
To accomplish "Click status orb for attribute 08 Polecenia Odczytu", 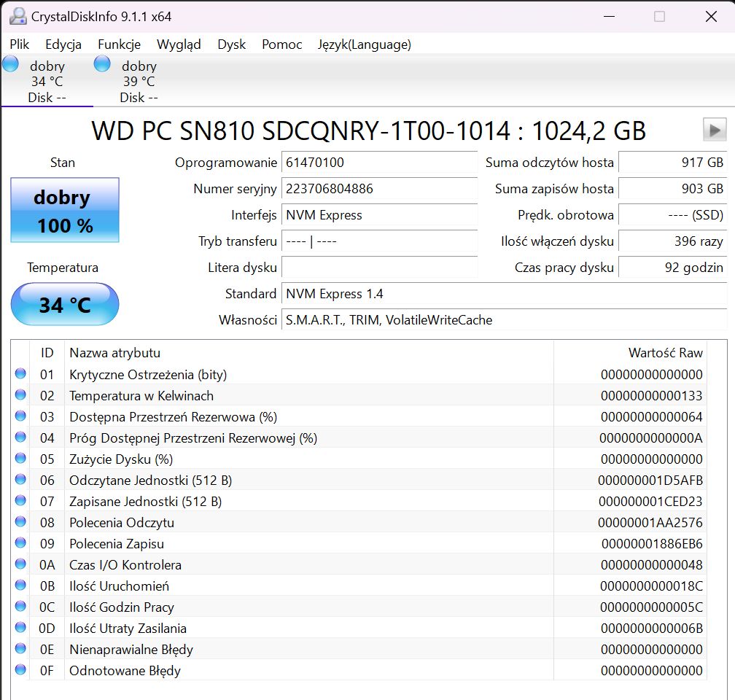I will tap(20, 521).
